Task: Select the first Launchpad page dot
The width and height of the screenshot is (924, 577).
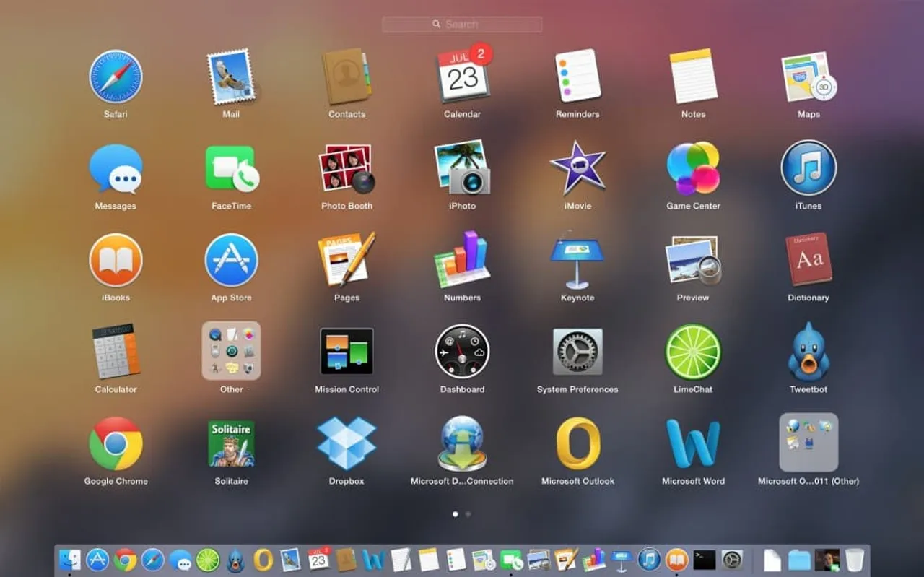Action: point(455,514)
